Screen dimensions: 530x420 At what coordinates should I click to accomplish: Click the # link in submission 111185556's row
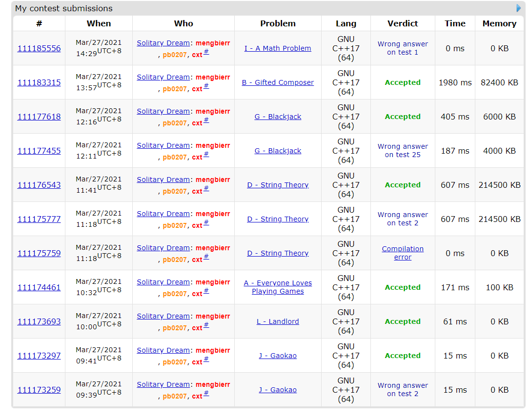point(206,52)
